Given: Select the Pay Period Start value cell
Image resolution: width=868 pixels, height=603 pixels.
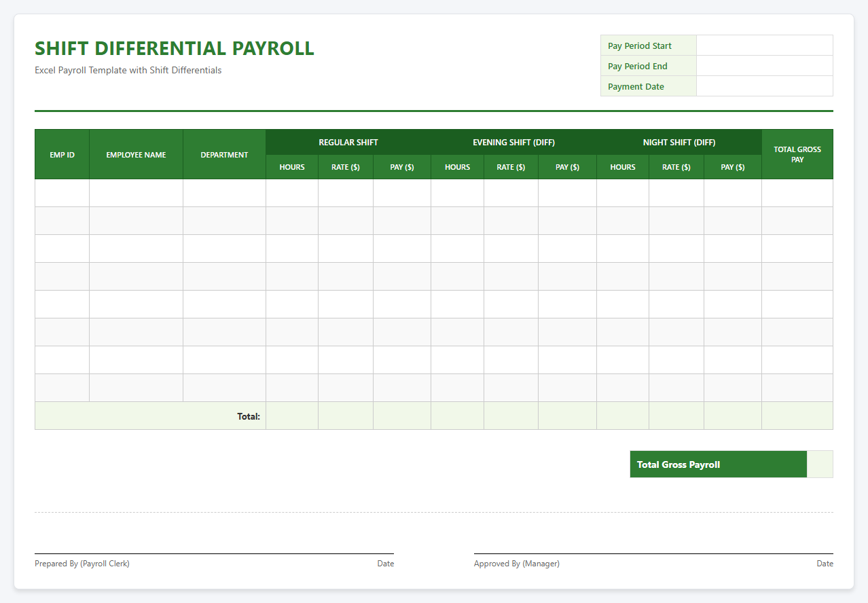Looking at the screenshot, I should click(764, 45).
